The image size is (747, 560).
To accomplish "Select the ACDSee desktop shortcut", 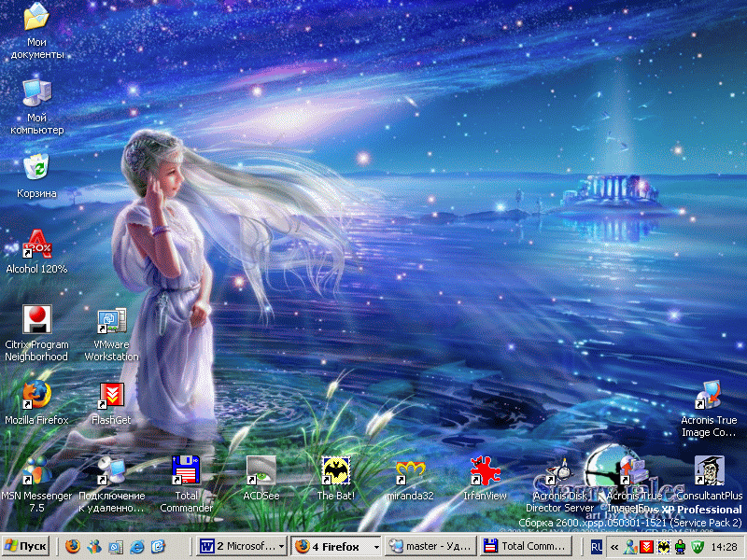I will [x=261, y=470].
